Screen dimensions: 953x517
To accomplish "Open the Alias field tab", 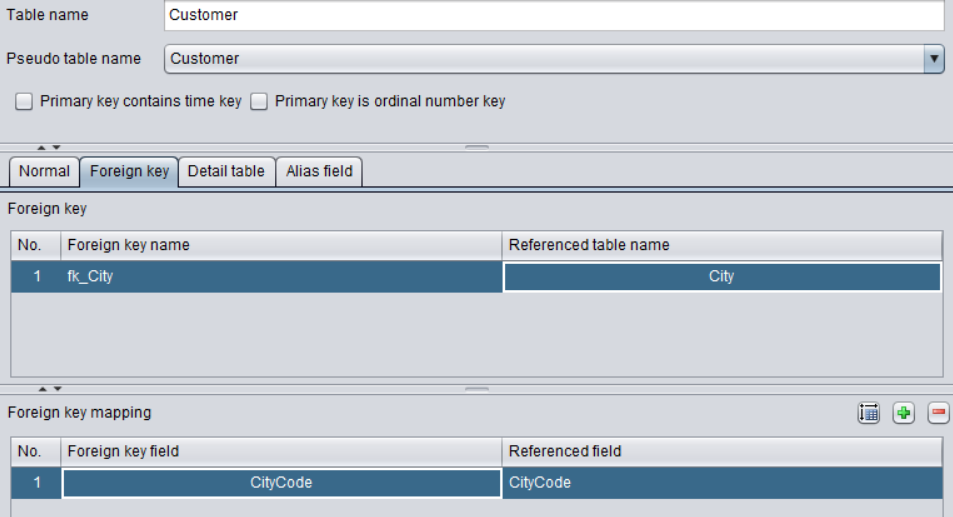I will pyautogui.click(x=319, y=171).
